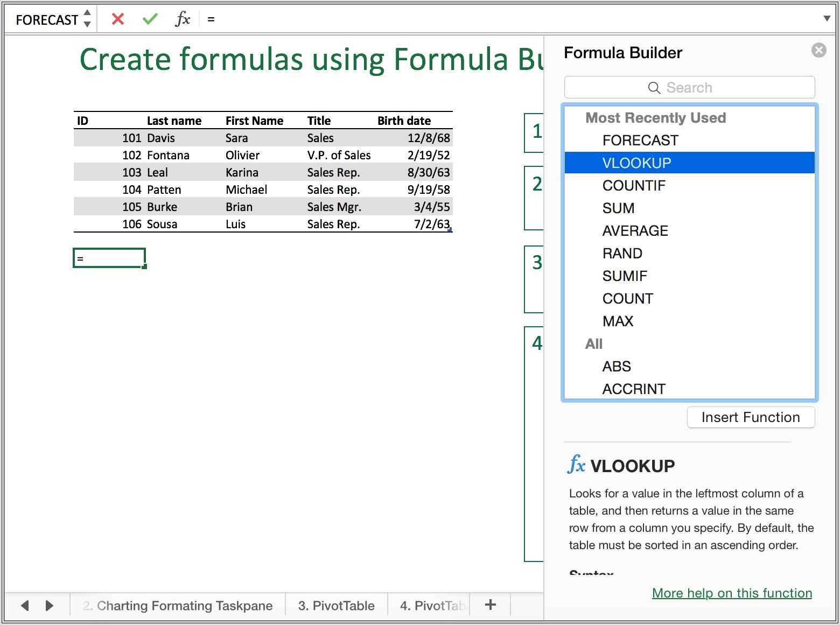Select the birth date cell 12/8/68
The width and height of the screenshot is (840, 625).
click(429, 138)
